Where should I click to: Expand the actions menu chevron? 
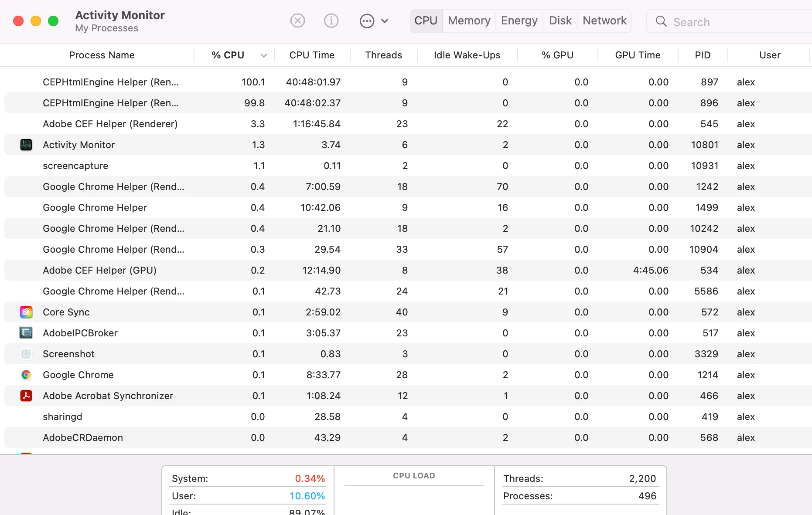[385, 21]
